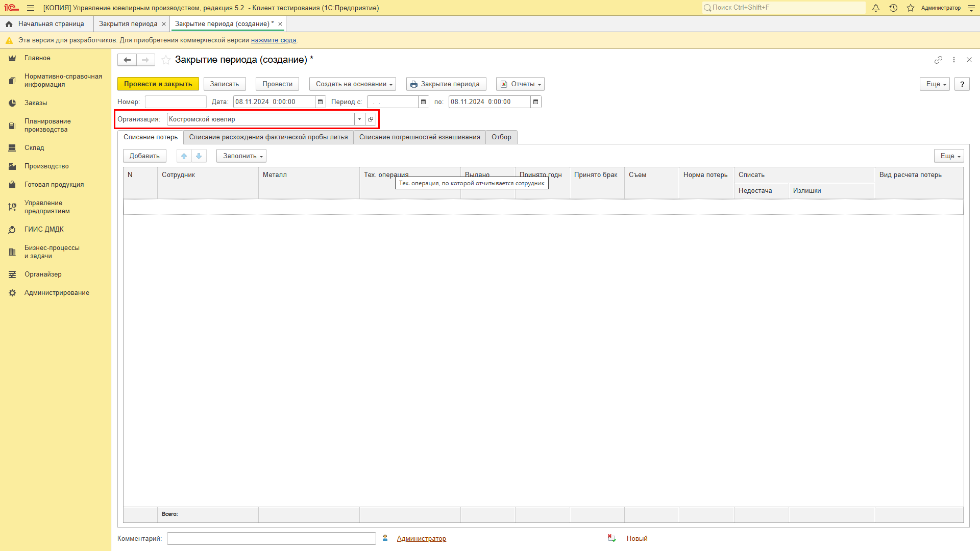This screenshot has width=980, height=551.
Task: Move row up with the up arrow
Action: click(184, 156)
